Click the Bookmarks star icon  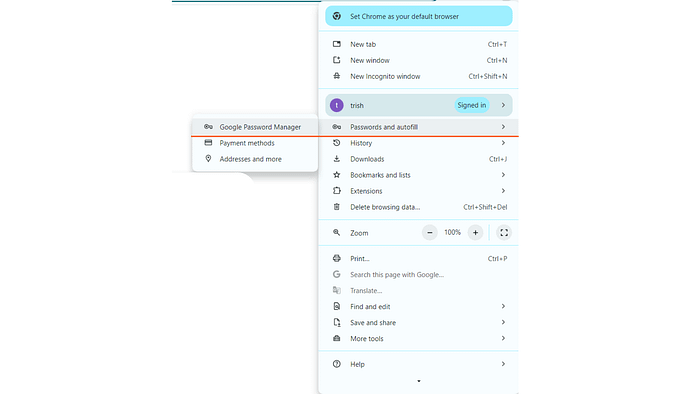point(337,175)
